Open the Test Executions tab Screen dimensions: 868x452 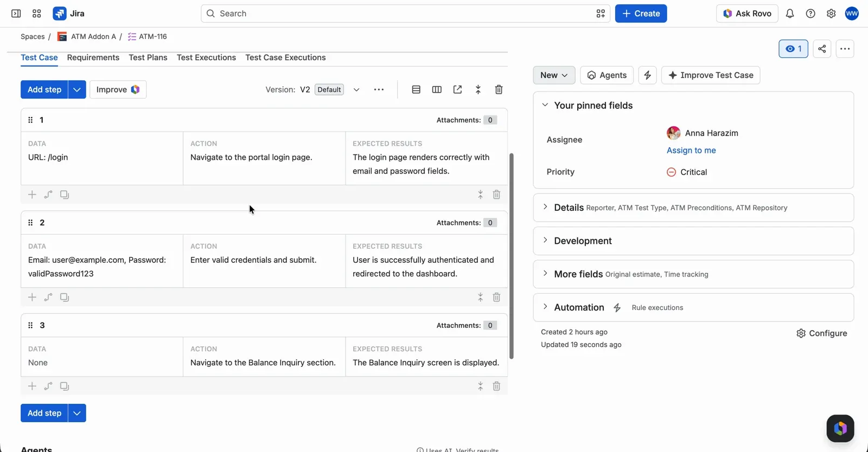pyautogui.click(x=206, y=57)
